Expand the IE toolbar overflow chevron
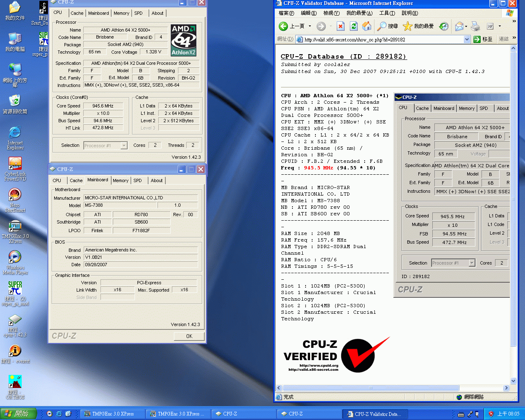525x420 pixels. (x=514, y=21)
